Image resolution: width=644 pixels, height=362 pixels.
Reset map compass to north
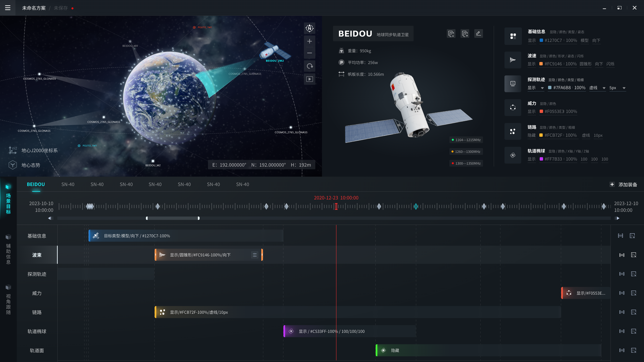tap(309, 28)
